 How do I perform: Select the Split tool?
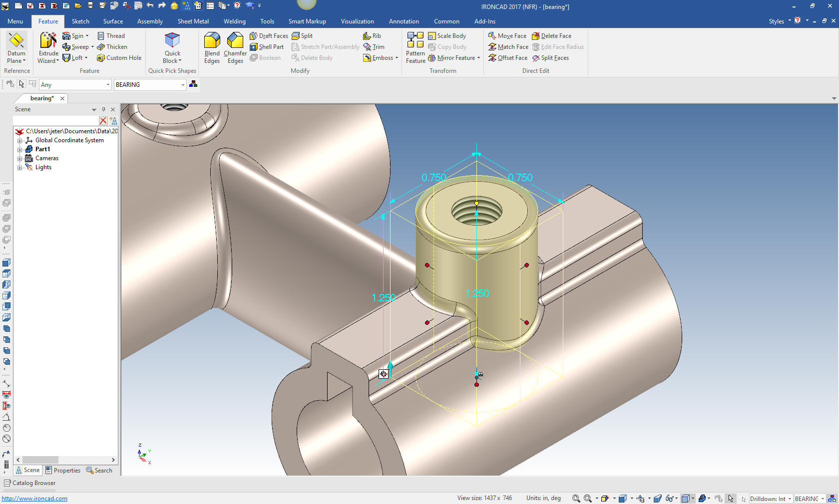[x=302, y=36]
